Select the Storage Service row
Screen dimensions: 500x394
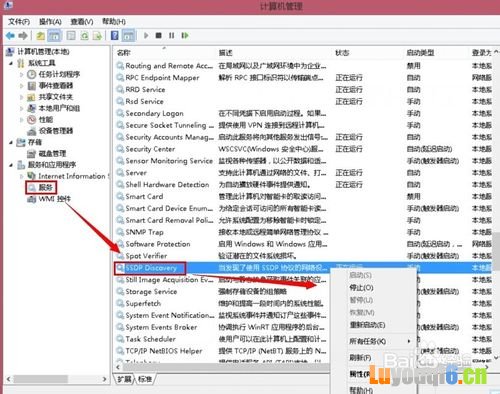point(304,292)
